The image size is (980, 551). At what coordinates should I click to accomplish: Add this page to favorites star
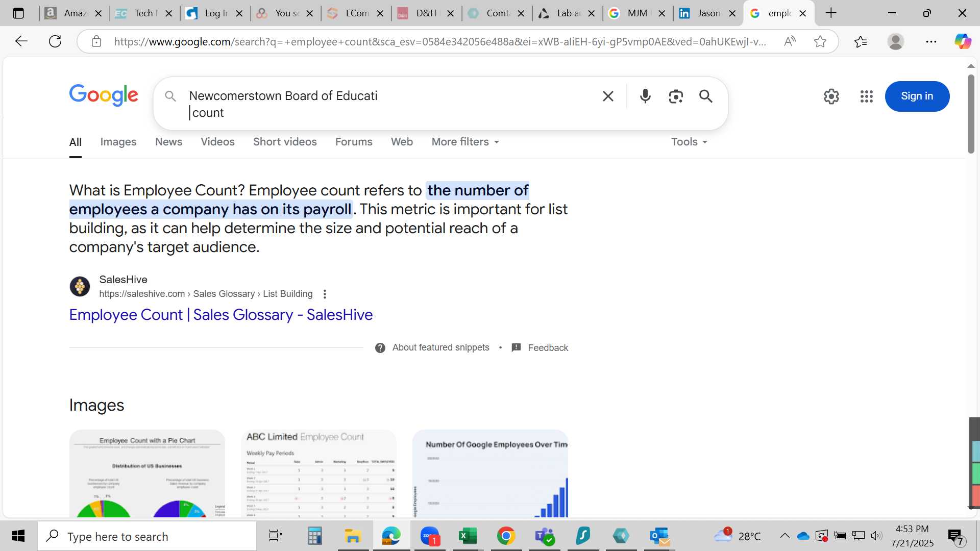[x=820, y=41]
